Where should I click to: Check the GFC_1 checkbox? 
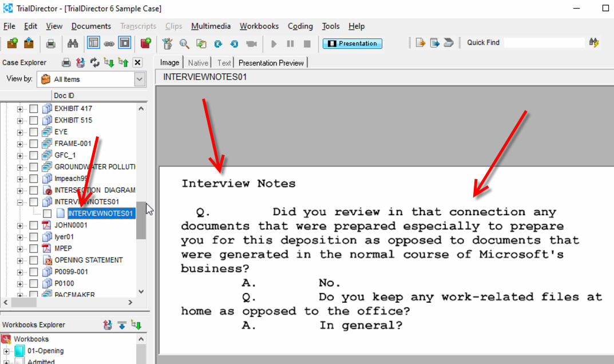pos(34,156)
